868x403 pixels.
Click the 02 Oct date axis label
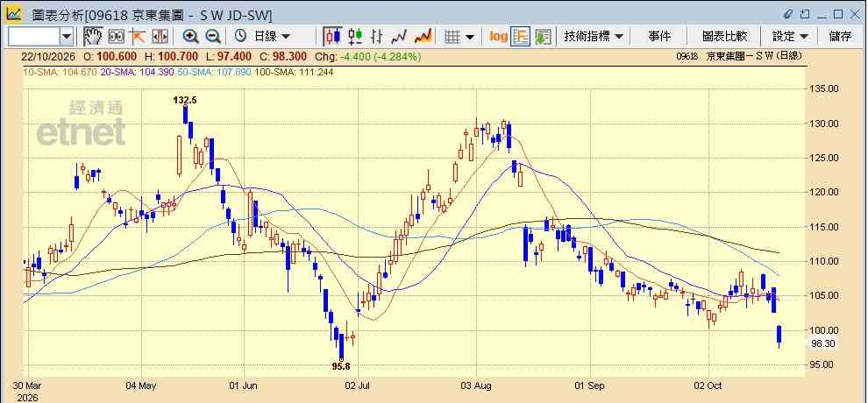pos(708,385)
